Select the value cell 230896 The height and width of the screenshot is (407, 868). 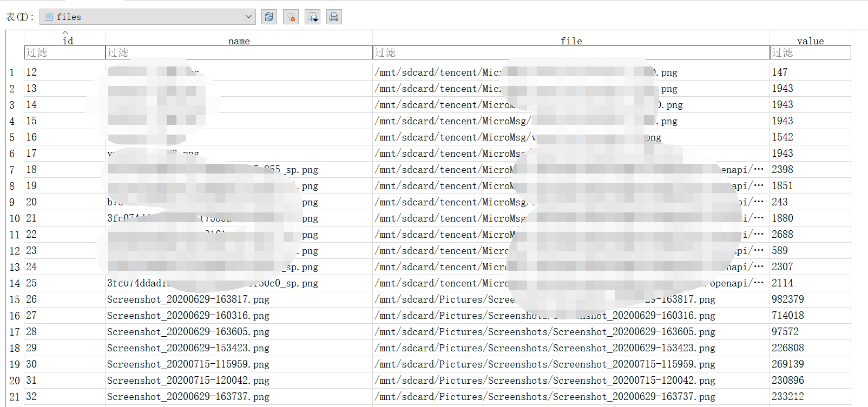811,381
